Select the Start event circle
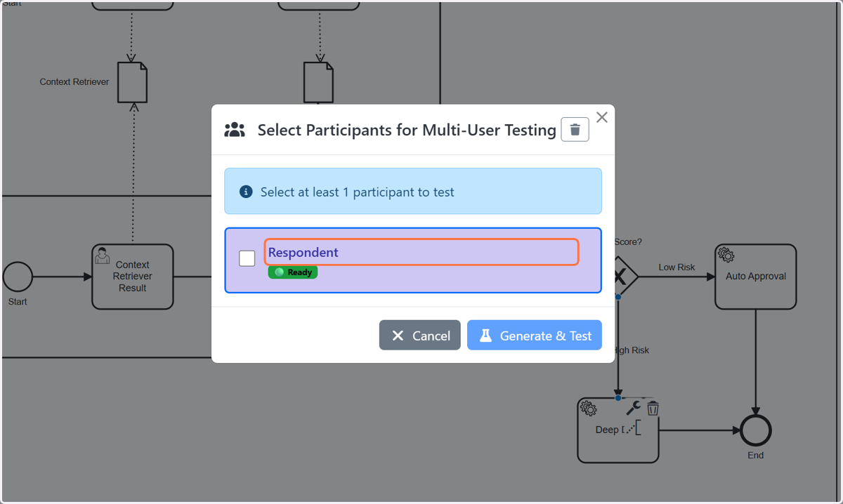 point(18,277)
